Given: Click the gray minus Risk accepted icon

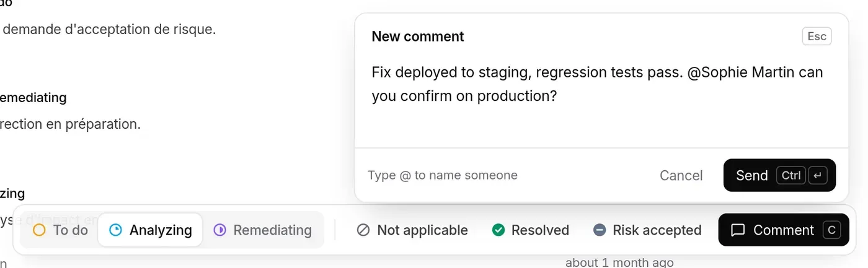Looking at the screenshot, I should (x=600, y=230).
